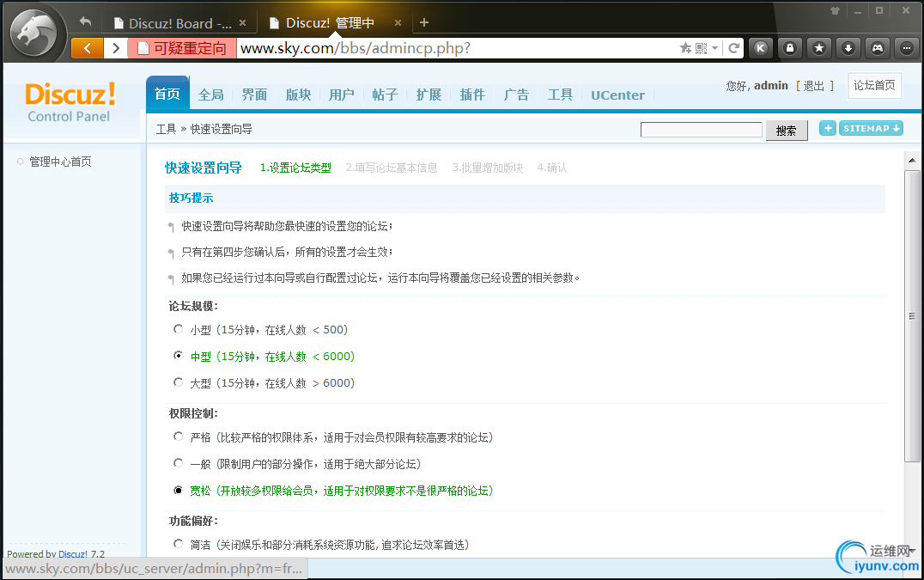This screenshot has height=580, width=924.
Task: Click step 4.确认
Action: (x=551, y=168)
